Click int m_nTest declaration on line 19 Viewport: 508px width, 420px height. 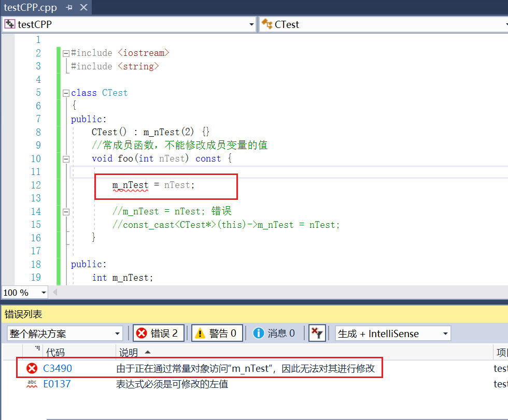coord(122,278)
